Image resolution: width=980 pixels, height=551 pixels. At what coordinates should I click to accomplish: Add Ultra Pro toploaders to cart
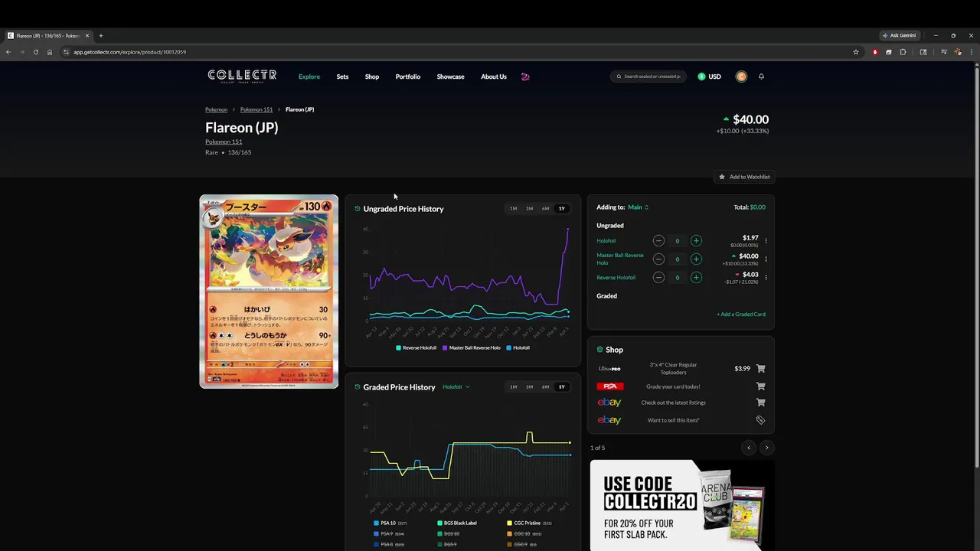click(x=760, y=368)
